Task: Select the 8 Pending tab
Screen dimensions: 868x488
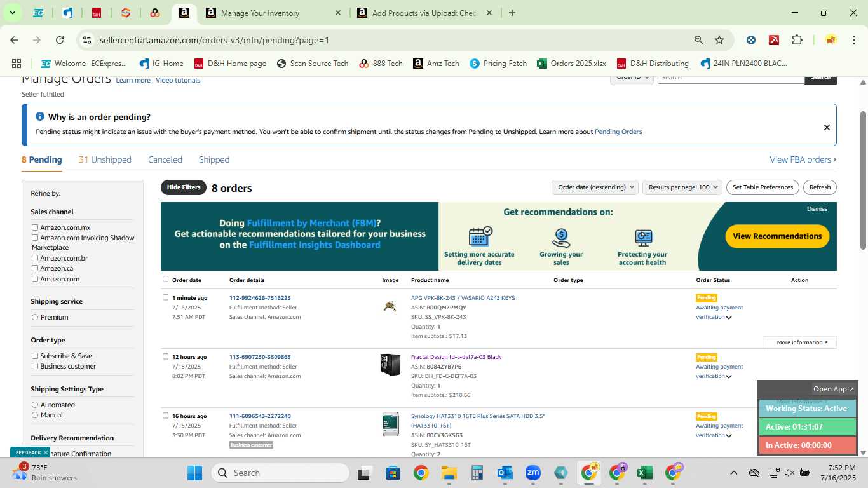Action: [x=42, y=159]
